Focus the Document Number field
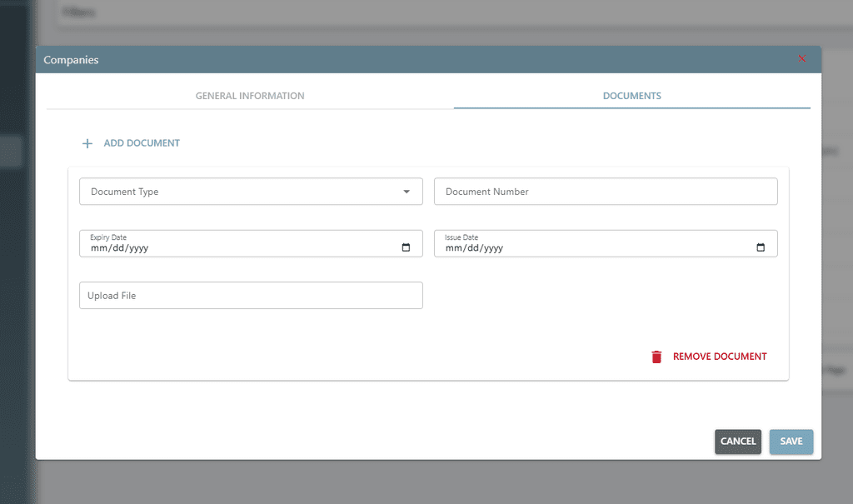 pos(606,192)
